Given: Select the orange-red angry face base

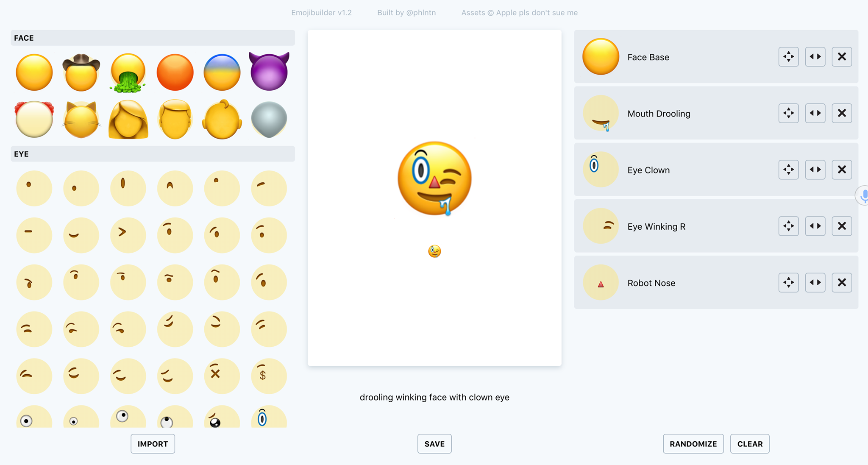Looking at the screenshot, I should pos(175,72).
